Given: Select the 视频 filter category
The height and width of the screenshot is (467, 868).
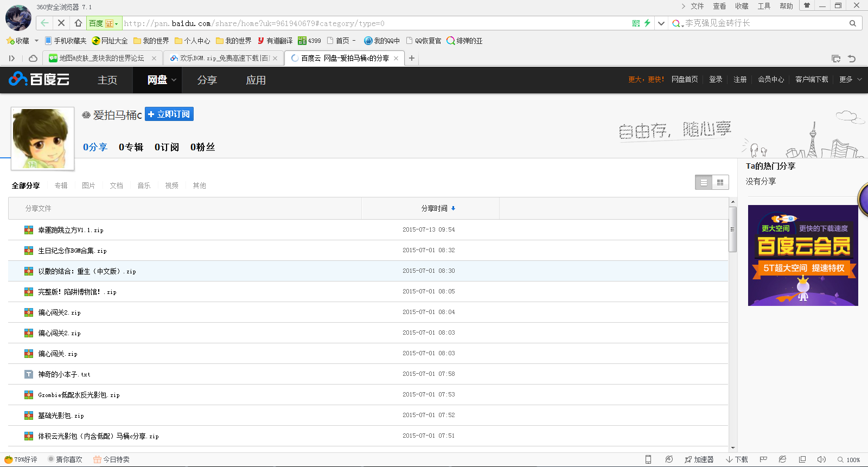Looking at the screenshot, I should click(171, 185).
